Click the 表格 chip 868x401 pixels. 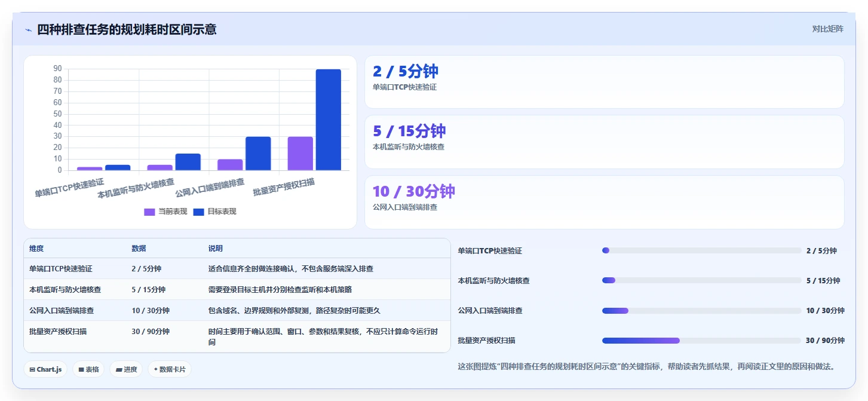pyautogui.click(x=88, y=369)
